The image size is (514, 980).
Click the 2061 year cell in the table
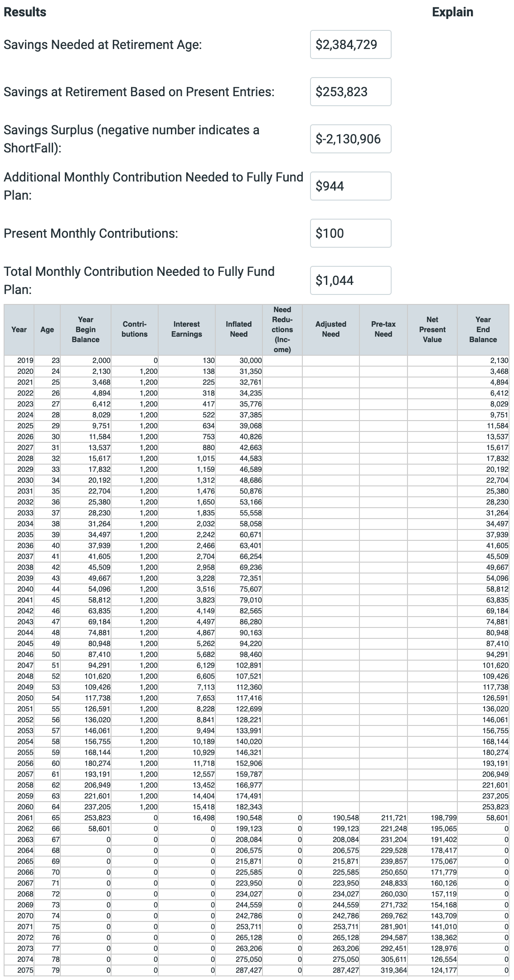25,818
